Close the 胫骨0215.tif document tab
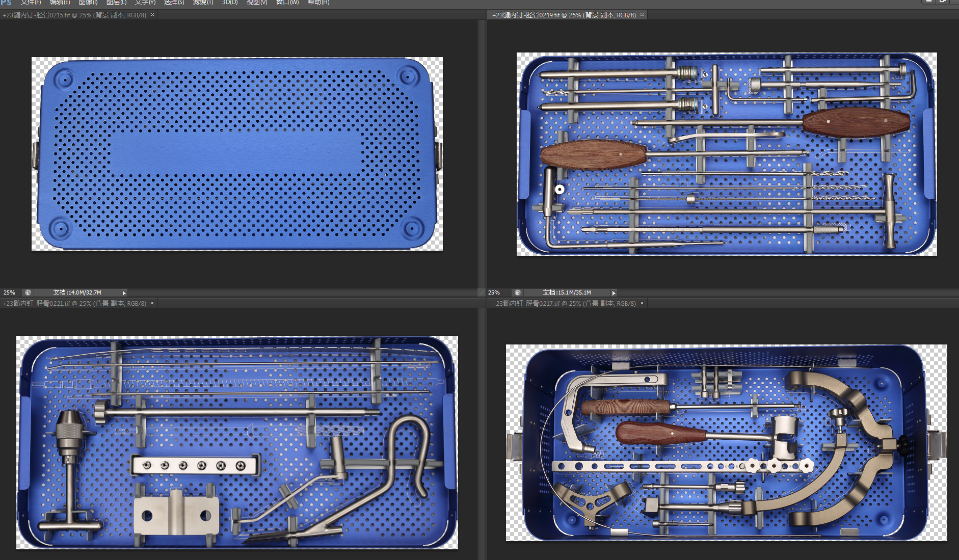This screenshot has height=560, width=959. pos(152,15)
